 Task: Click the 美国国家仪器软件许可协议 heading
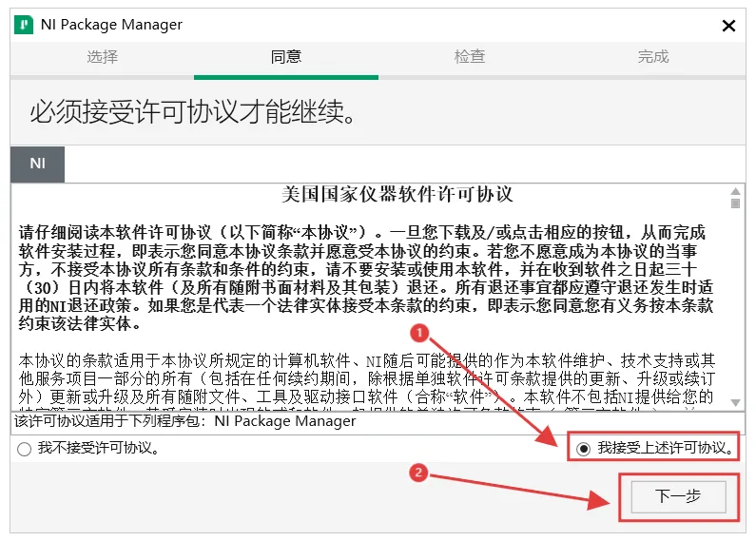coord(397,194)
